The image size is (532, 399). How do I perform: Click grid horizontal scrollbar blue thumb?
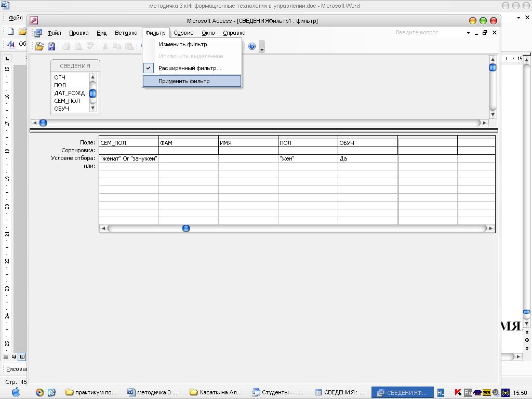coord(186,229)
